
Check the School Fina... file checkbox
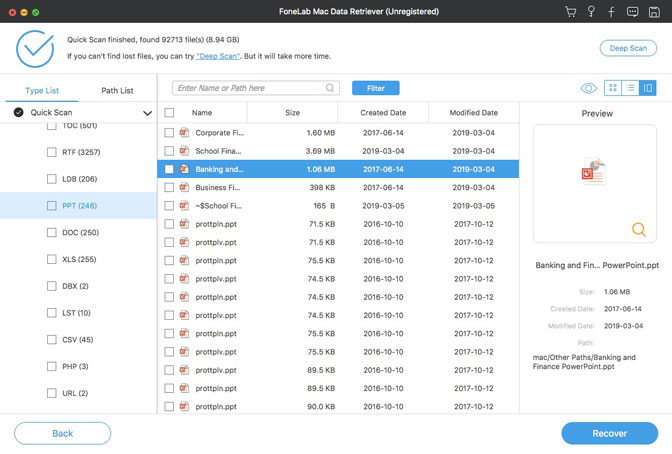pos(169,151)
